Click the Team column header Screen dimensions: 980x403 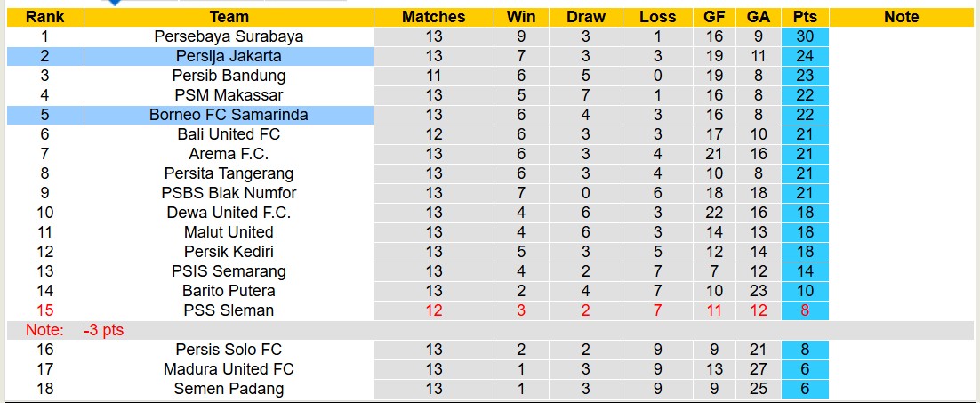(229, 17)
